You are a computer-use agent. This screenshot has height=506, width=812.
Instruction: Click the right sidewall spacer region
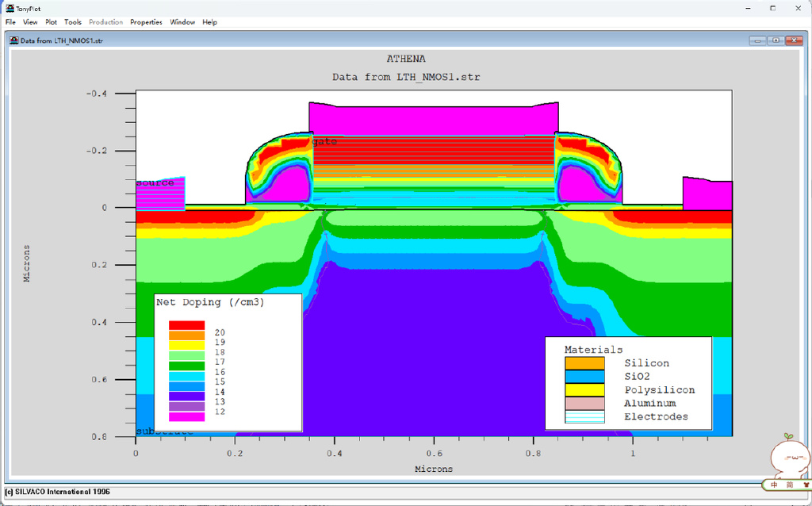point(588,168)
